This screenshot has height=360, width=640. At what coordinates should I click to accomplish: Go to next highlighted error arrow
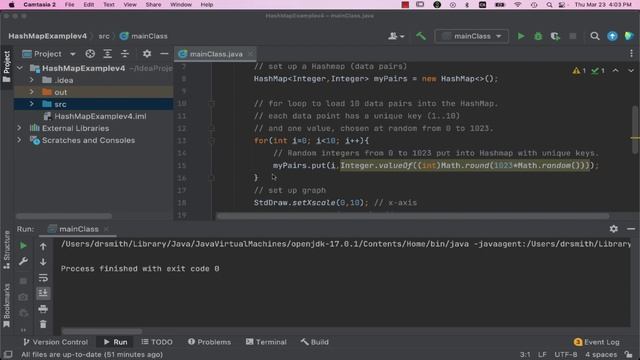tap(631, 71)
